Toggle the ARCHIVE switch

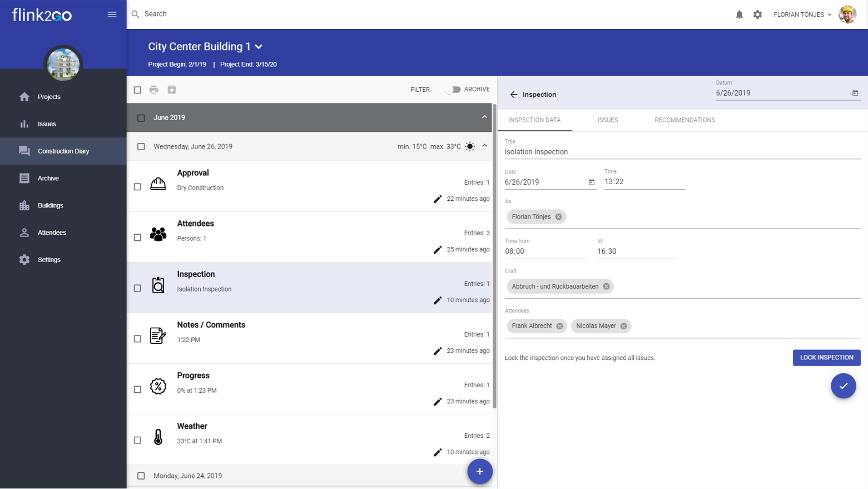453,90
